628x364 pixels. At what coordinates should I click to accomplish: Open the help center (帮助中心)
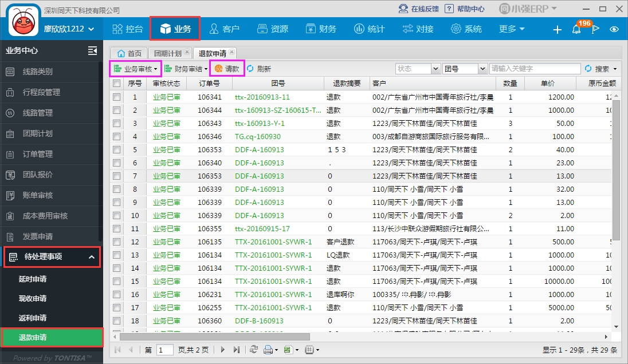[x=465, y=9]
